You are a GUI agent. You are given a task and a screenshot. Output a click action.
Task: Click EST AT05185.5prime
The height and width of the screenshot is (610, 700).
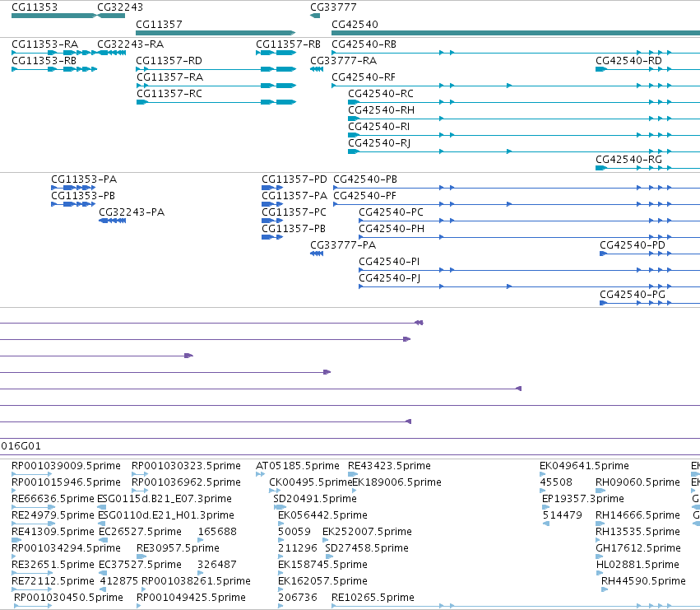click(x=297, y=466)
